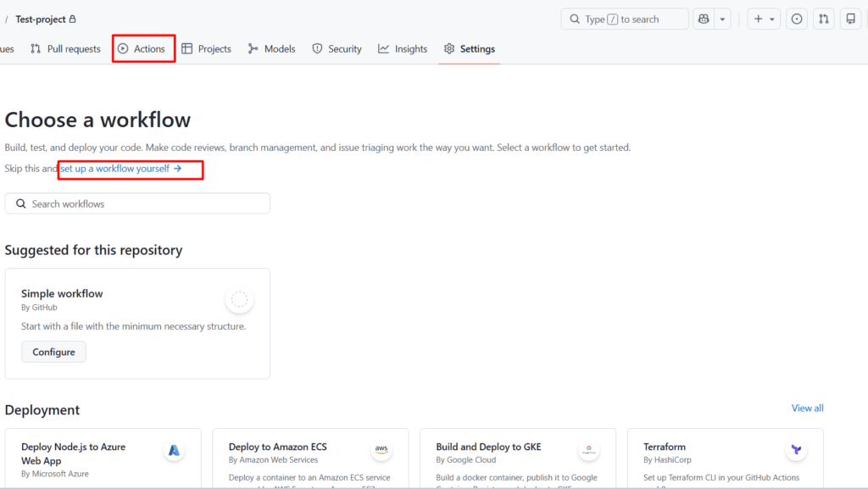This screenshot has width=868, height=489.
Task: Click the magnifier icon in top search
Action: click(x=575, y=19)
